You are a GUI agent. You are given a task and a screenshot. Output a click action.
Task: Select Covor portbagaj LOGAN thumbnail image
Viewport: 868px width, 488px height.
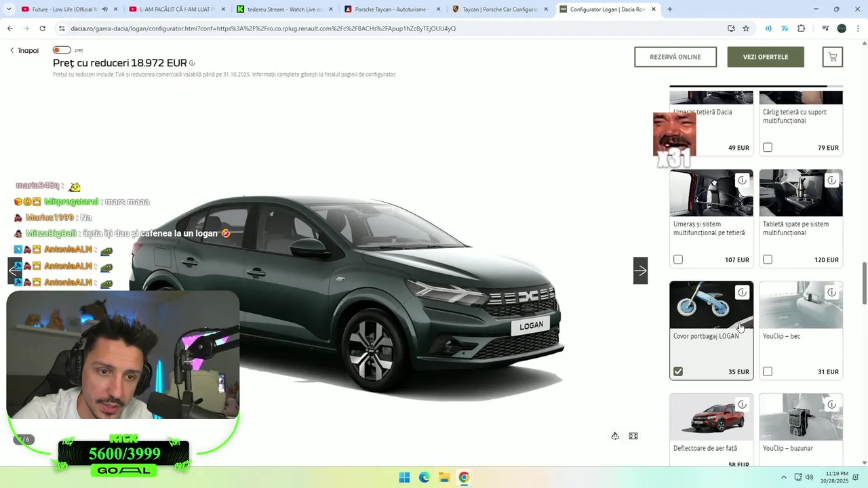pos(711,305)
